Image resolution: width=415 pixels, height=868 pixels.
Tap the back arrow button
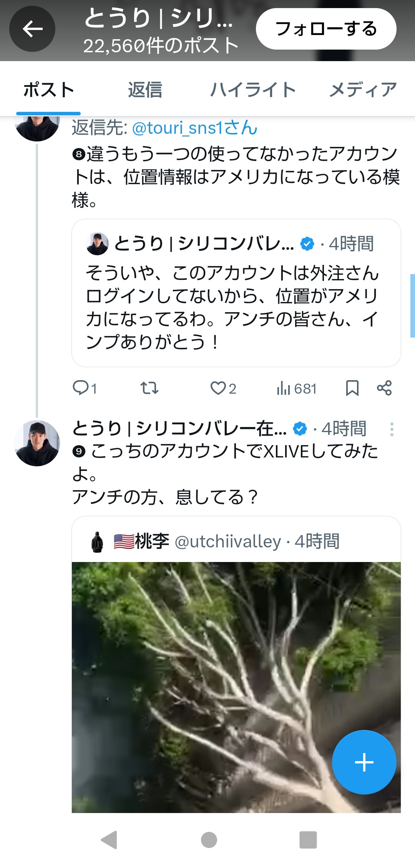click(x=32, y=29)
